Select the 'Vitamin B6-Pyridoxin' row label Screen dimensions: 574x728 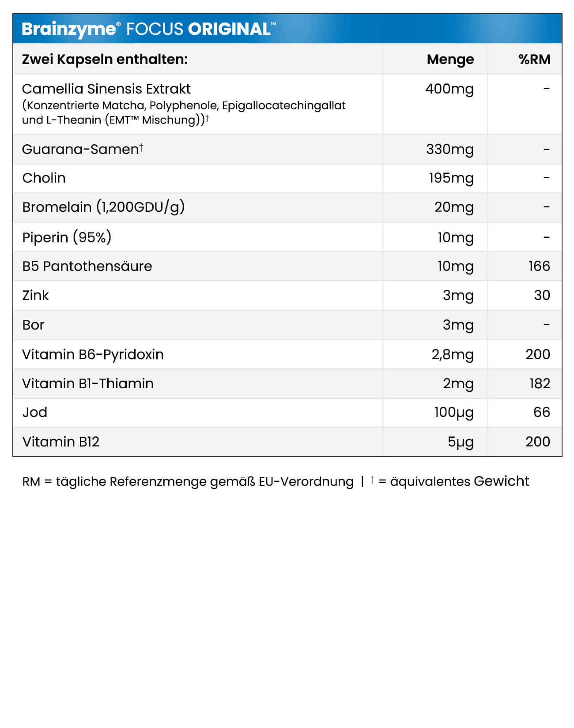[x=93, y=354]
